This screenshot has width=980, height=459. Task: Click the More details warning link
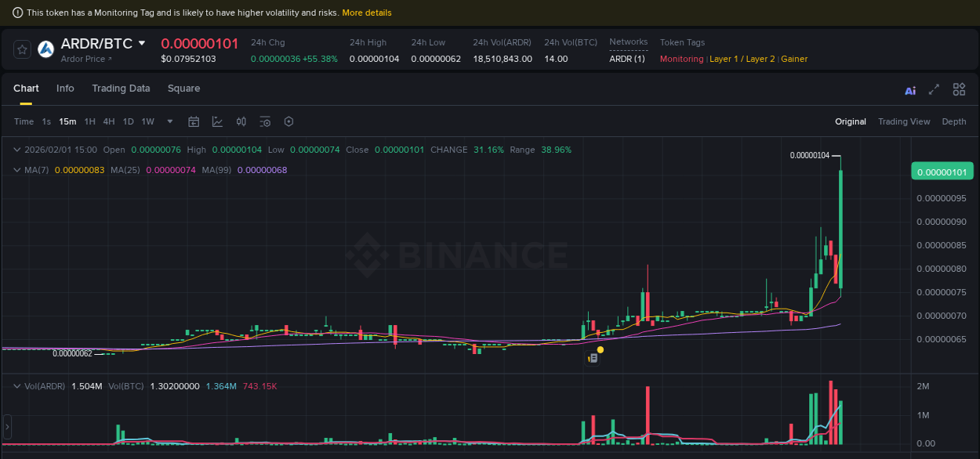367,13
